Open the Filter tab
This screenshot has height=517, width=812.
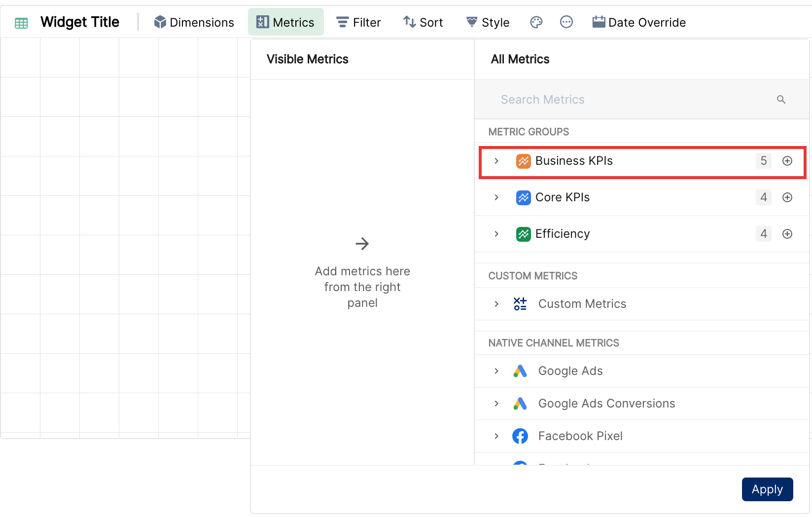358,22
